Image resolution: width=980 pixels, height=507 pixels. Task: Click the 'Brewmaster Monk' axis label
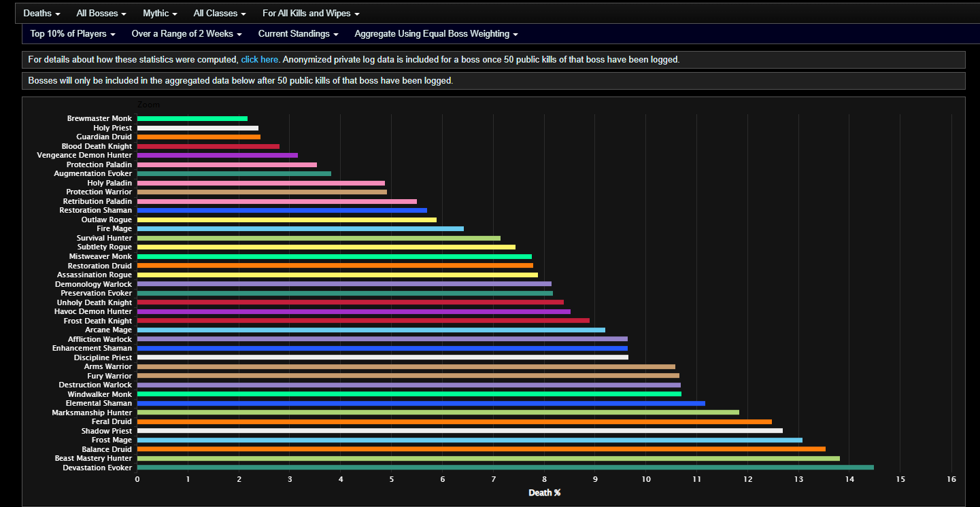(x=99, y=119)
